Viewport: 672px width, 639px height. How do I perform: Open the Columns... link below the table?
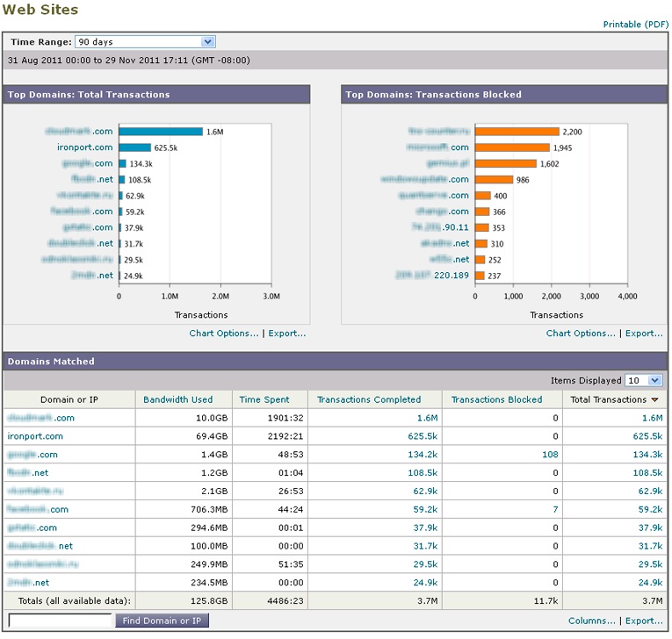[x=591, y=621]
